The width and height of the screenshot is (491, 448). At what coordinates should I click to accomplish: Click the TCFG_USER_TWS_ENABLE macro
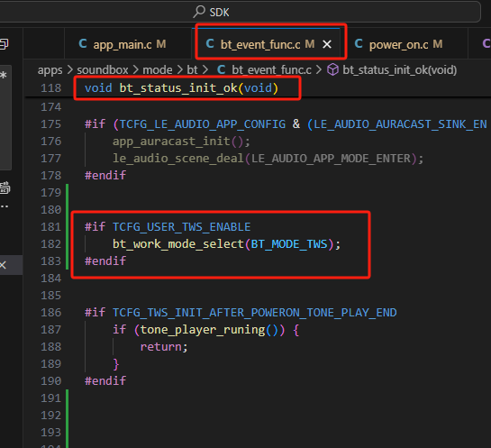tap(181, 227)
